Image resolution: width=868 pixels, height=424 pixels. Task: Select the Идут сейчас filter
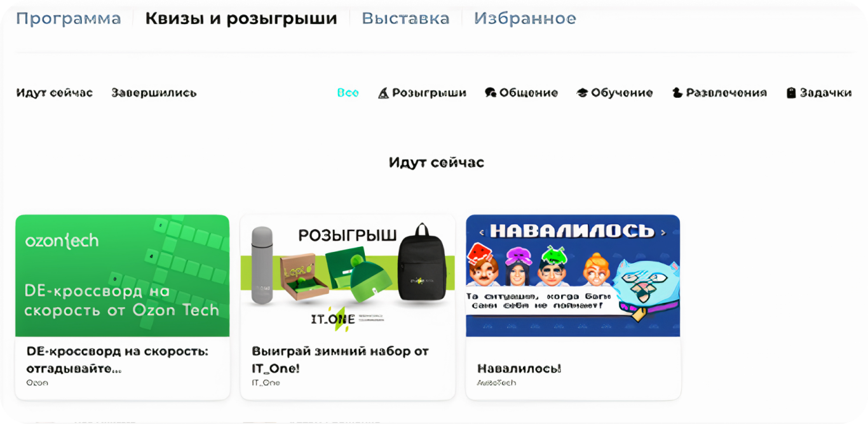click(x=55, y=93)
